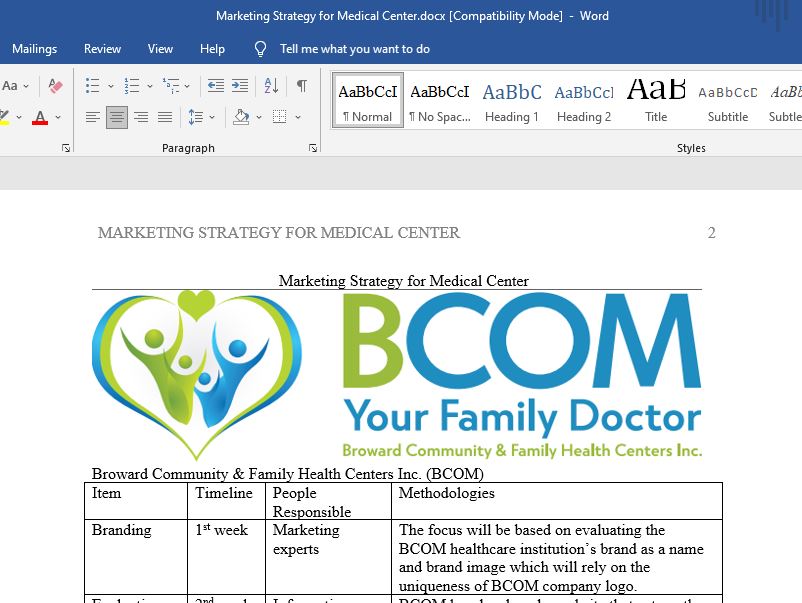Apply red font color to the text
This screenshot has height=603, width=802.
point(40,117)
